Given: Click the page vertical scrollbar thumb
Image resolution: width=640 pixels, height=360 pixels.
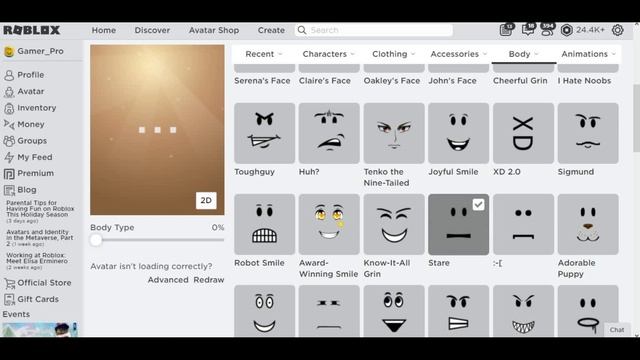Looking at the screenshot, I should click(636, 118).
